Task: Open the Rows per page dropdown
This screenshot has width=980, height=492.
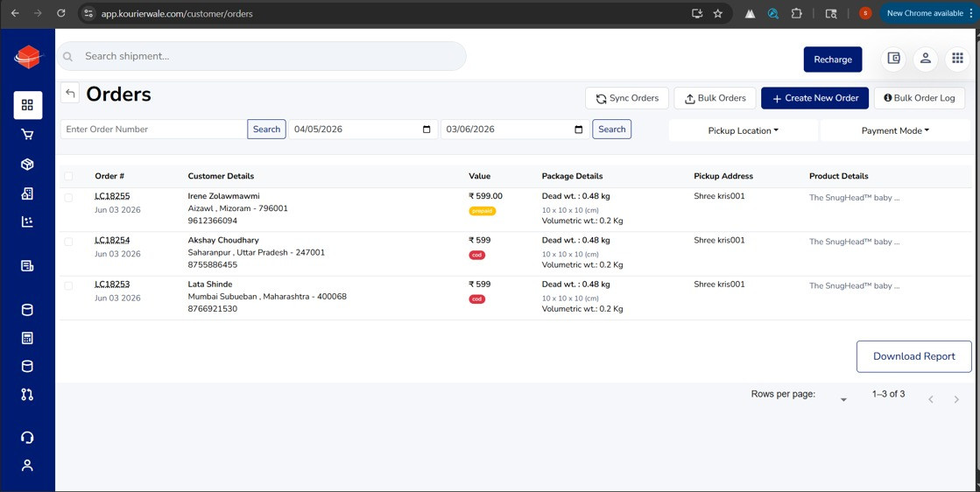Action: point(843,399)
